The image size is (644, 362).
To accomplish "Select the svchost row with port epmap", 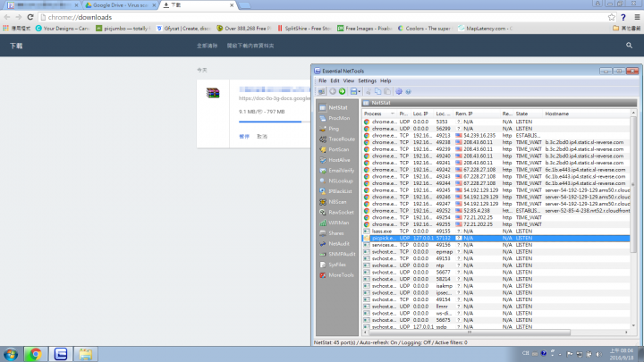I will 496,251.
